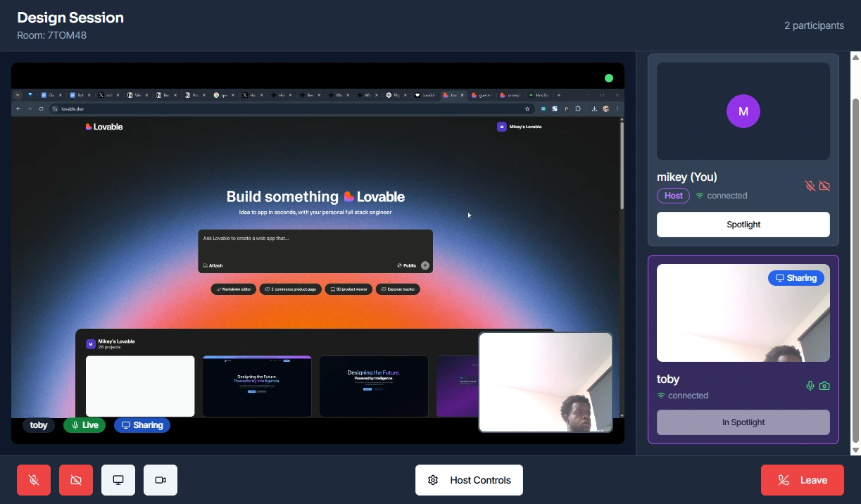Click the Host badge under mikey
Screen dimensions: 861x504
[x=673, y=196]
